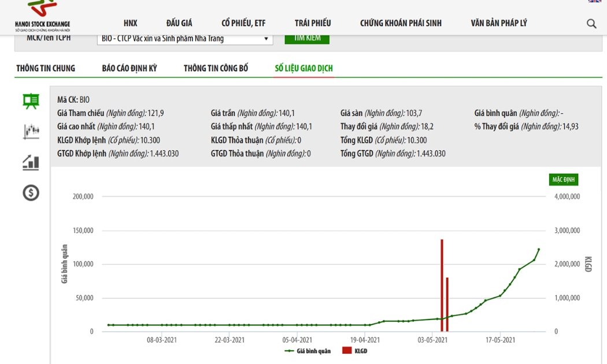Go to Hanoi Stock Exchange logo home
The width and height of the screenshot is (607, 364).
(x=43, y=16)
